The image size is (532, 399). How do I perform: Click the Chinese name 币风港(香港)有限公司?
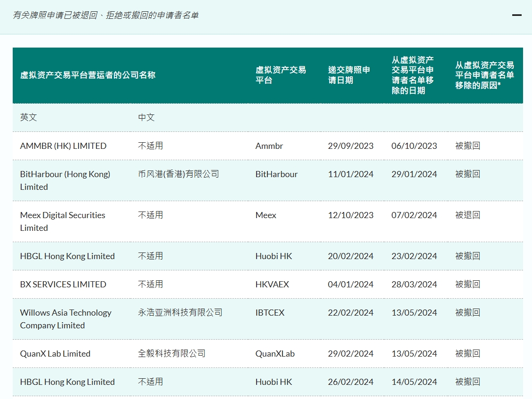click(178, 174)
